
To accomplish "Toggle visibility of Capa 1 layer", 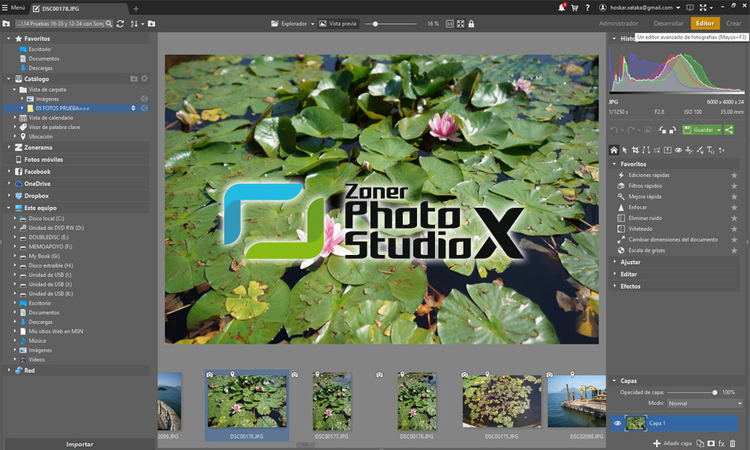I will click(x=618, y=423).
